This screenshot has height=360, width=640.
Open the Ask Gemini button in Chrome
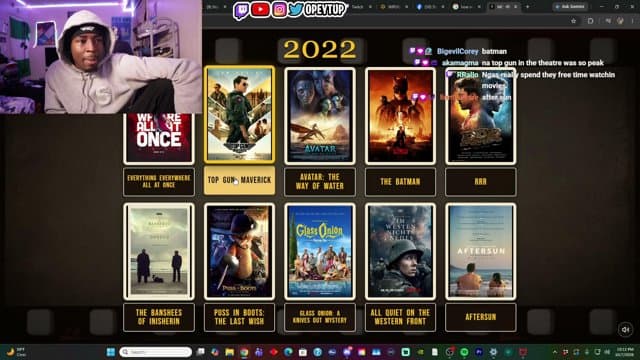571,7
